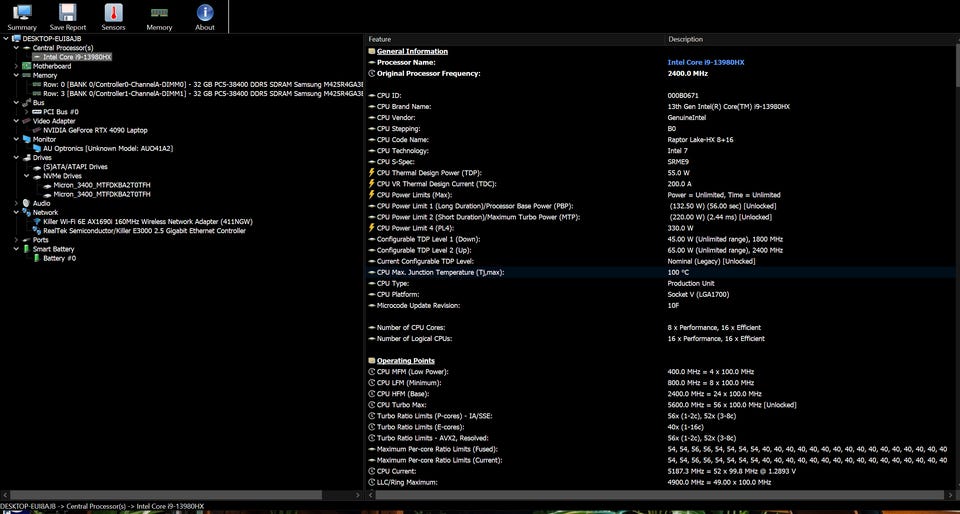Expand the Audio branch

16,203
